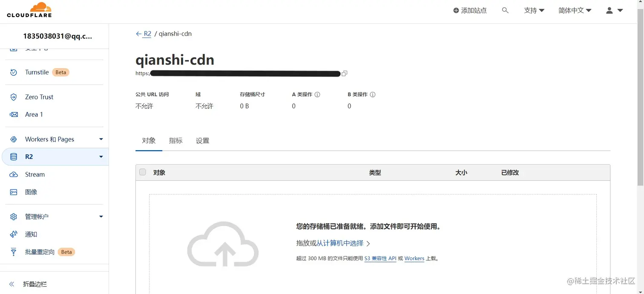Image resolution: width=644 pixels, height=294 pixels.
Task: Click the collapse sidebar arrows icon
Action: click(x=12, y=284)
